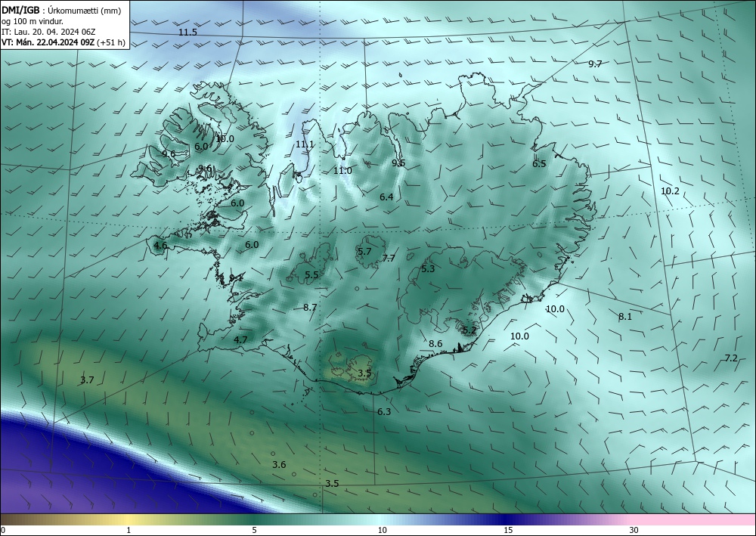
Task: Click the 8.6 map value
Action: (435, 344)
